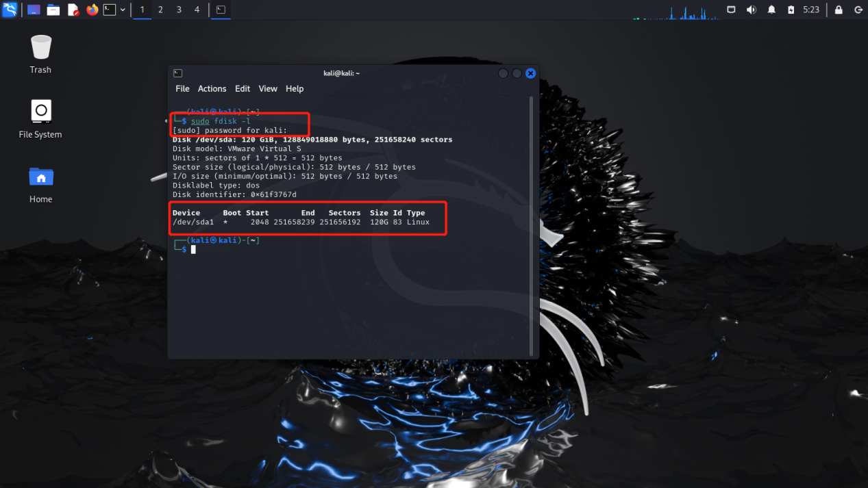Click the terminal cursor at the prompt
This screenshot has height=488, width=868.
(x=193, y=250)
